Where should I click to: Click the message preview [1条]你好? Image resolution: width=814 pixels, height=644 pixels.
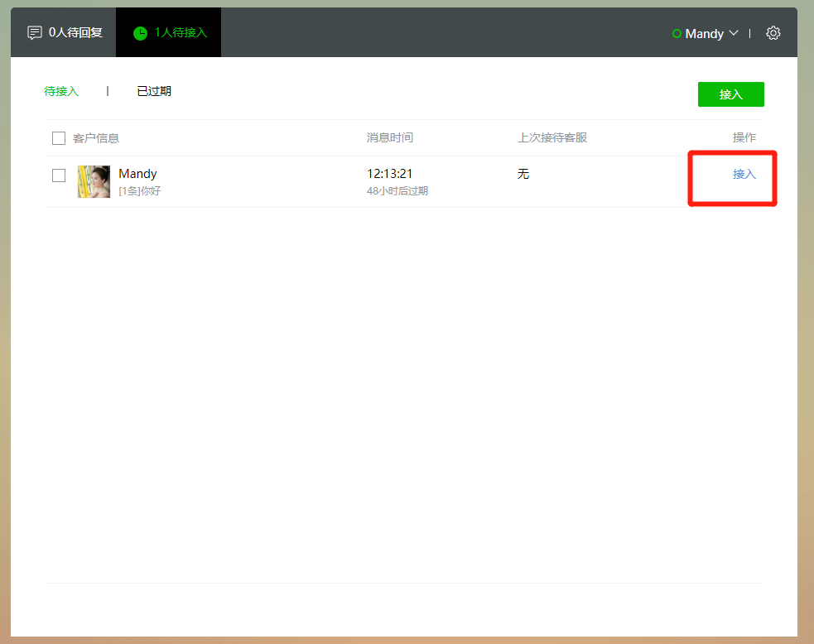tap(140, 191)
